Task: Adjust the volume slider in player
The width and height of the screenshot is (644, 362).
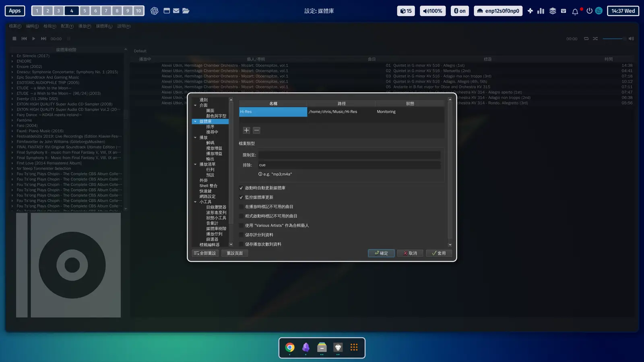Action: pos(614,39)
